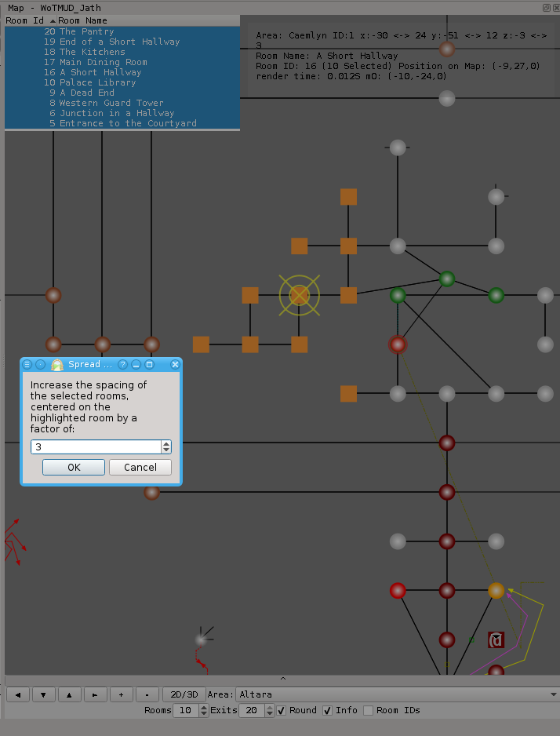The height and width of the screenshot is (736, 560).
Task: Click the highlighted room with yellow crosshair
Action: click(300, 295)
